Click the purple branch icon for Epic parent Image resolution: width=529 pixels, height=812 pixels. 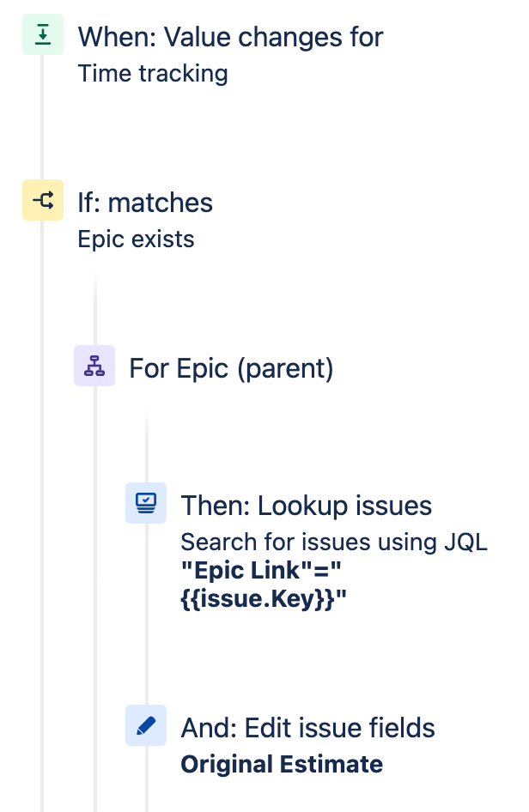94,366
